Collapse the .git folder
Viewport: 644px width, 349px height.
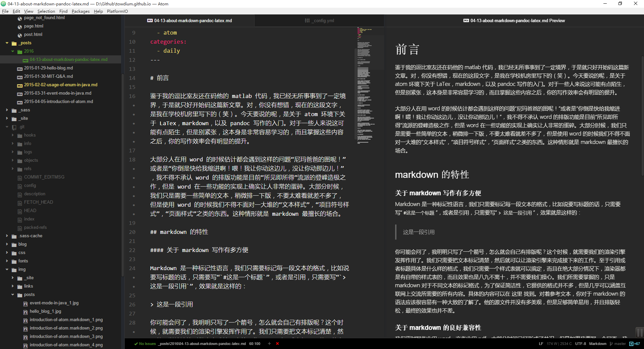click(7, 127)
